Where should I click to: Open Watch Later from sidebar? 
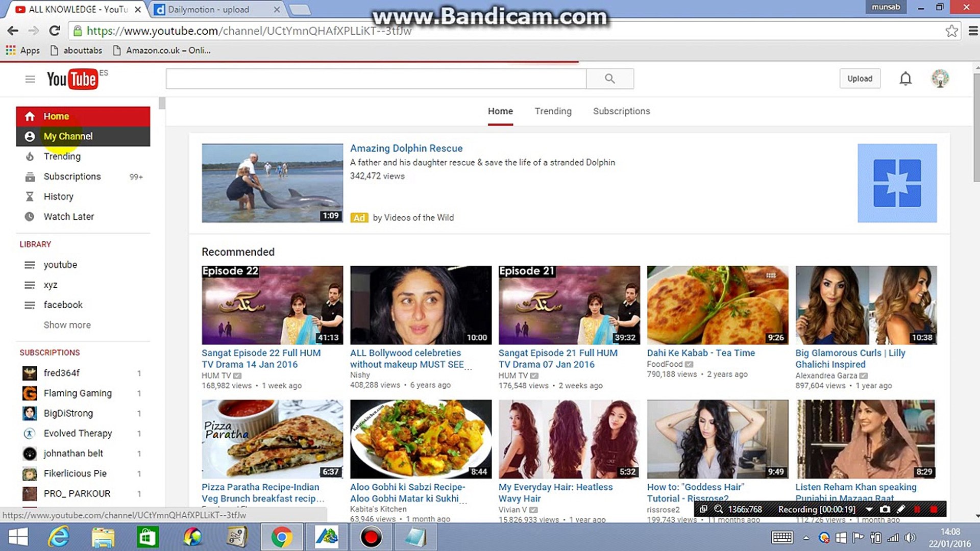(68, 216)
